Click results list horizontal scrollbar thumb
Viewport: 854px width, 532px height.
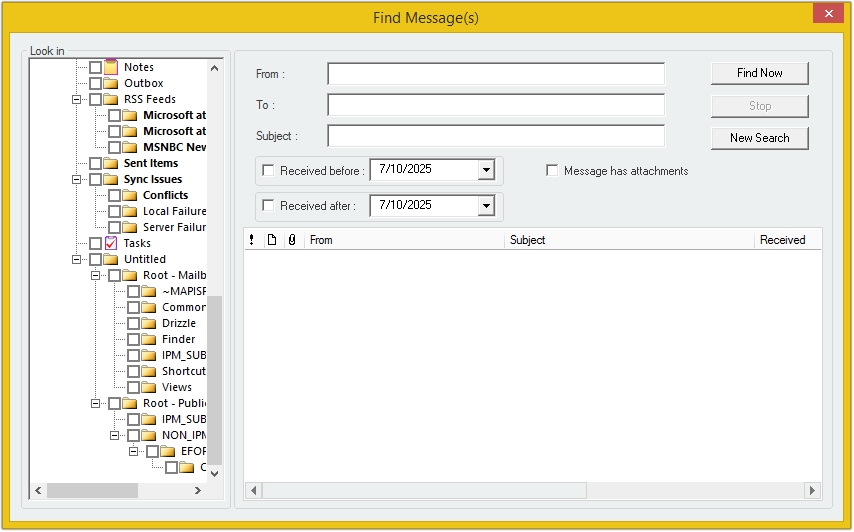click(x=424, y=490)
